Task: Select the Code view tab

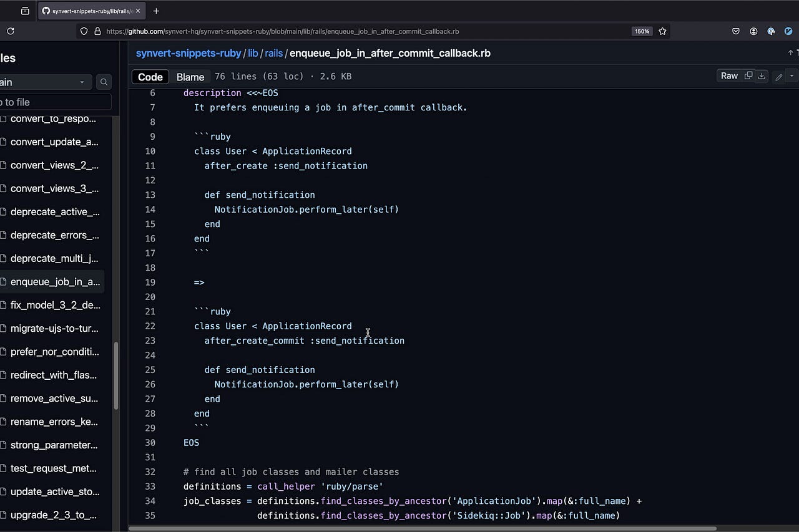Action: (x=150, y=77)
